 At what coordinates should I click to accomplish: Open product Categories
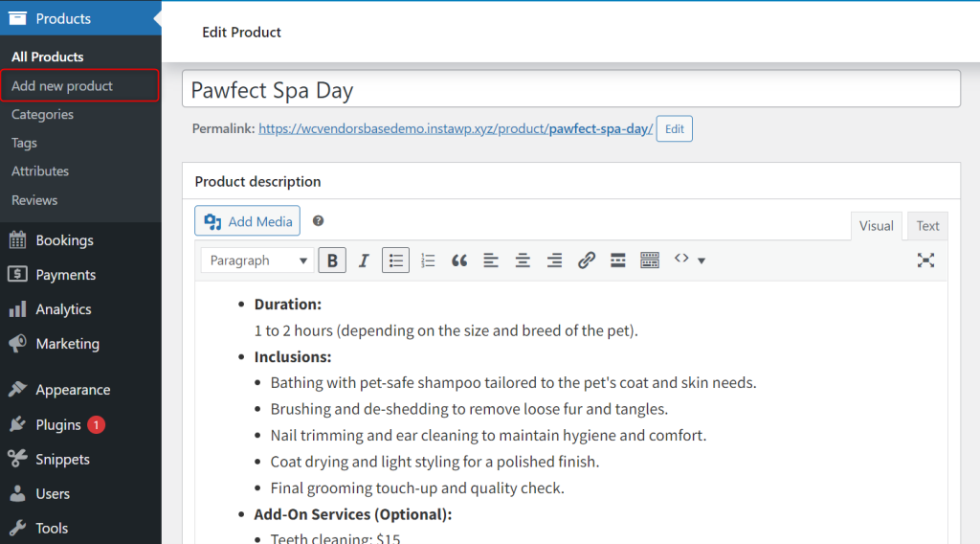[42, 114]
